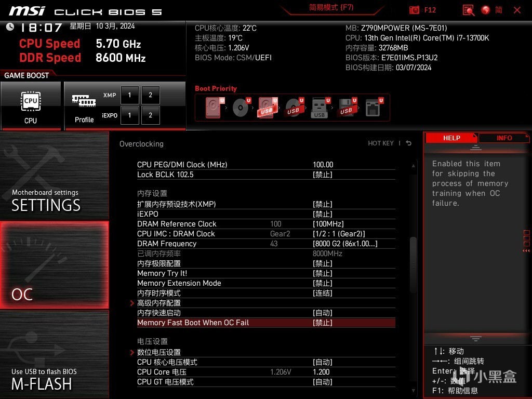532x399 pixels.
Task: Toggle Memory Fast Boot When OC Fail
Action: click(266, 323)
